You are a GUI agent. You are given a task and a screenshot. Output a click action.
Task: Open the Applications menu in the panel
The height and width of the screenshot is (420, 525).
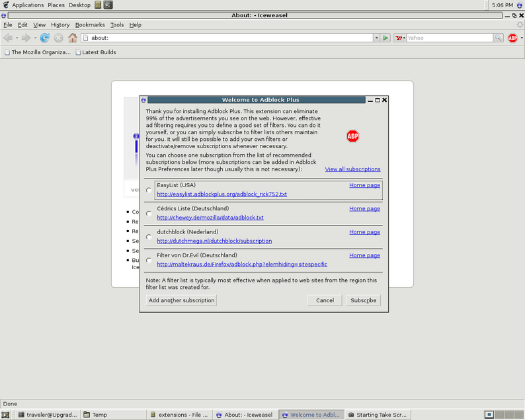coord(28,5)
